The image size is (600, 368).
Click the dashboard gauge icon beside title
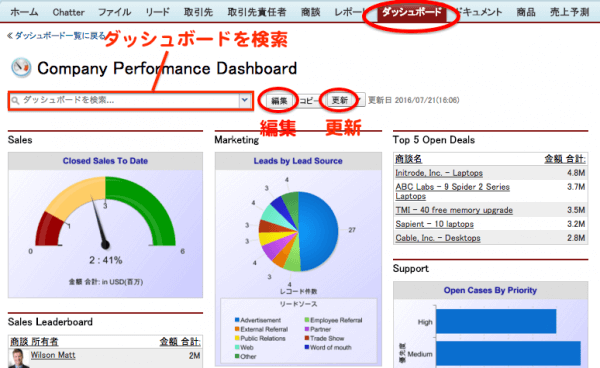(21, 68)
